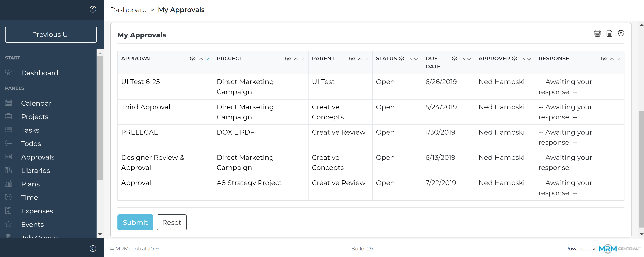Sort Approver column ascending
This screenshot has width=644, height=257.
click(523, 59)
